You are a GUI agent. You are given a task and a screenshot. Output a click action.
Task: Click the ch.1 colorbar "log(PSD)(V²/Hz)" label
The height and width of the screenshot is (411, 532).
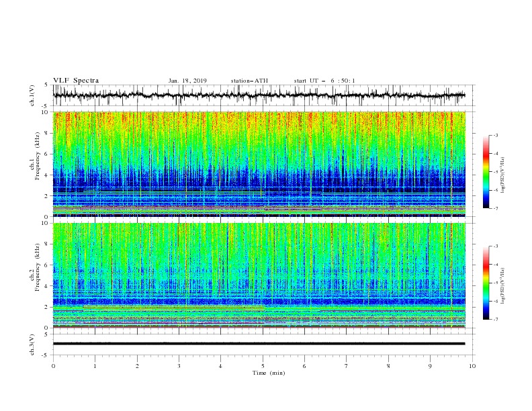tap(502, 175)
